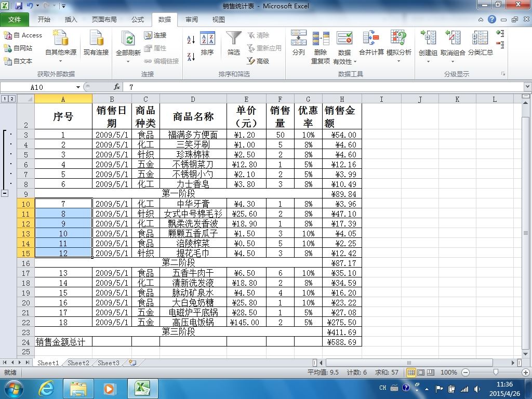The image size is (532, 399).
Task: Go to next sheet navigation arrow
Action: pos(20,362)
